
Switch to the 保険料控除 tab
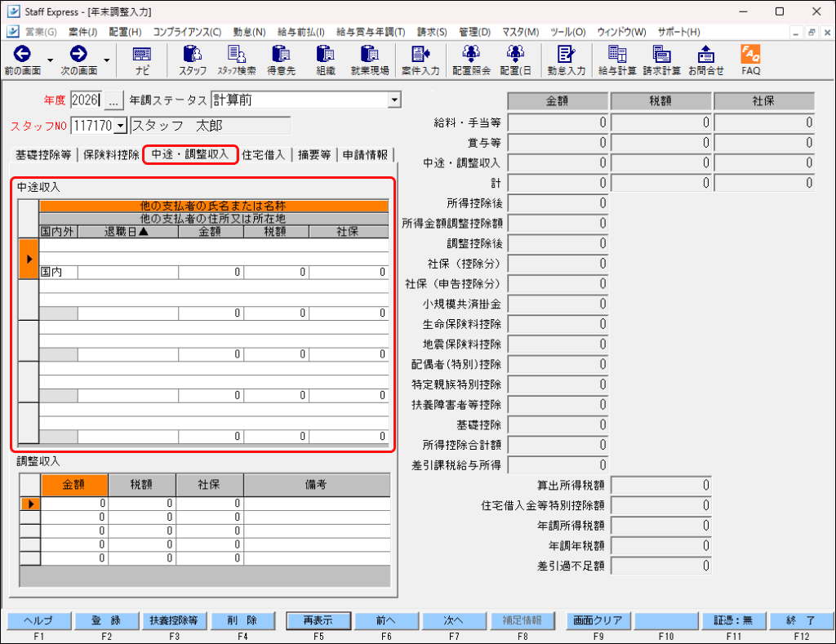pos(111,155)
